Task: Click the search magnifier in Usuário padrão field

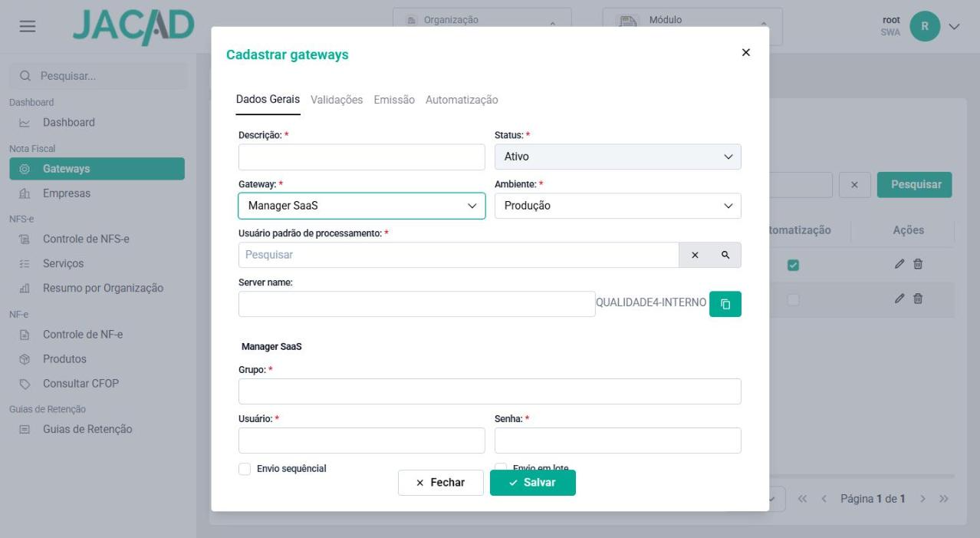Action: click(x=725, y=255)
